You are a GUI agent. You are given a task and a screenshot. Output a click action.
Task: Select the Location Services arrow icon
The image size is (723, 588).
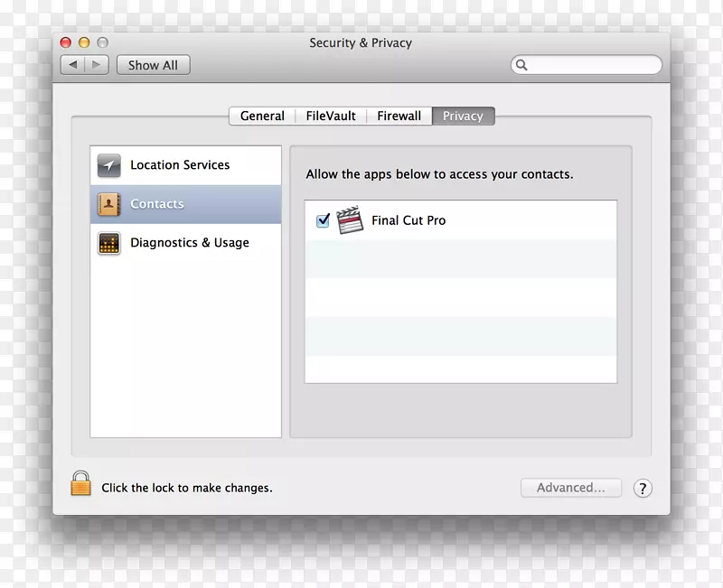point(108,164)
